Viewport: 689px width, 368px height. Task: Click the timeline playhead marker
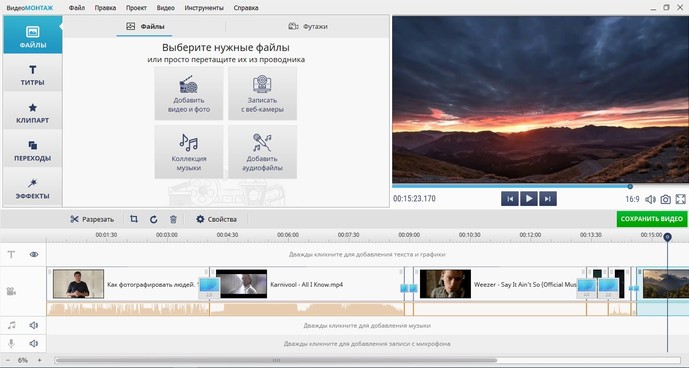coord(667,237)
